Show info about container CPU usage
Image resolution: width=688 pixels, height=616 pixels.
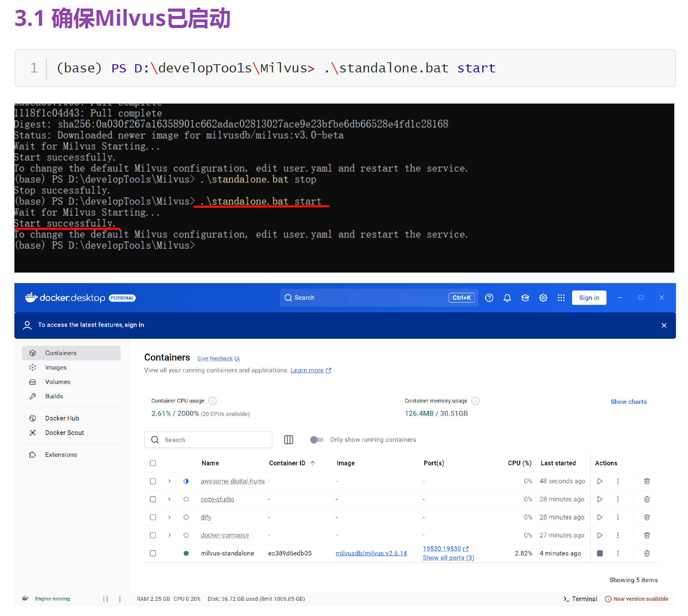[212, 401]
